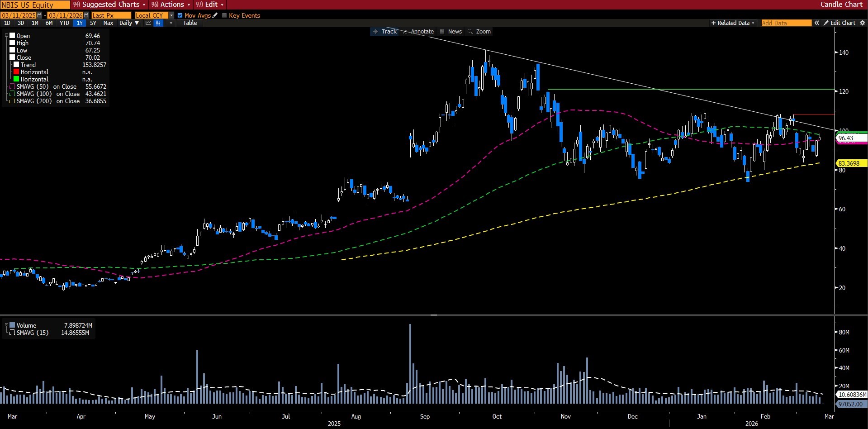The height and width of the screenshot is (429, 868).
Task: Activate the Track crosshair tool
Action: click(x=384, y=32)
